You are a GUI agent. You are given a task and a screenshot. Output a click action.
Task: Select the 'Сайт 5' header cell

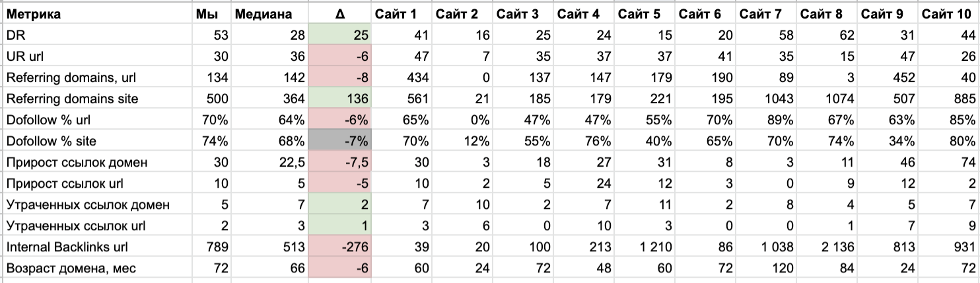pyautogui.click(x=640, y=14)
